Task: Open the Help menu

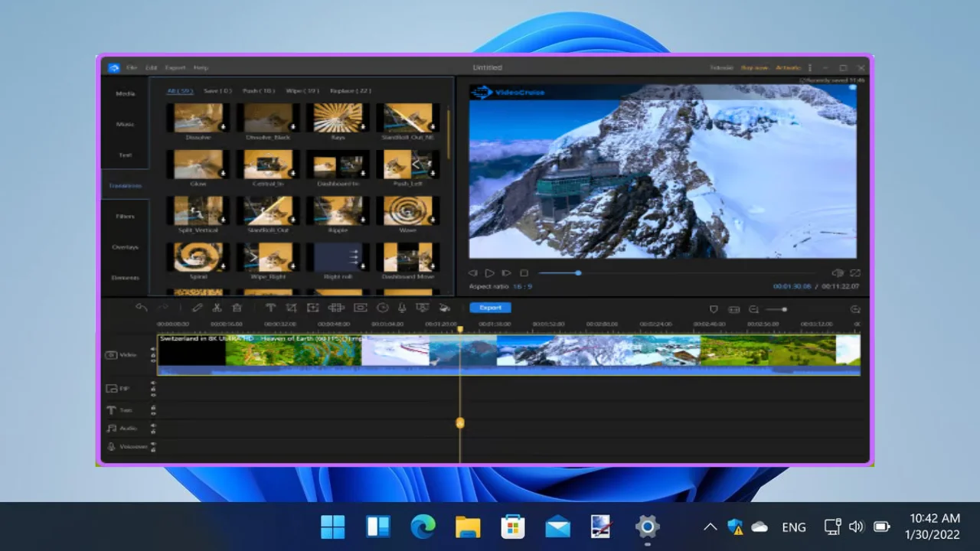Action: click(x=201, y=67)
